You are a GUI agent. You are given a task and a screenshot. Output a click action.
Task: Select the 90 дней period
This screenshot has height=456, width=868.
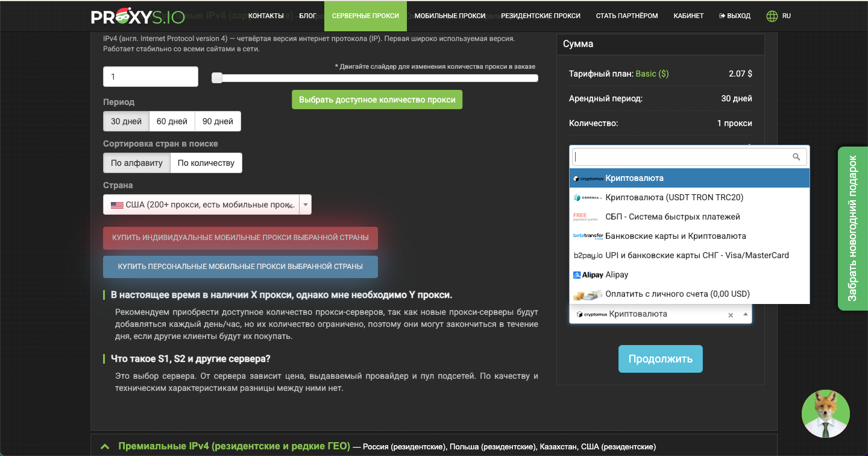pyautogui.click(x=218, y=121)
